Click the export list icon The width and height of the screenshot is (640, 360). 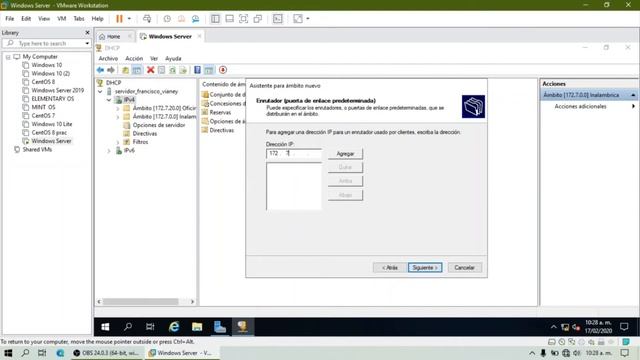[183, 70]
